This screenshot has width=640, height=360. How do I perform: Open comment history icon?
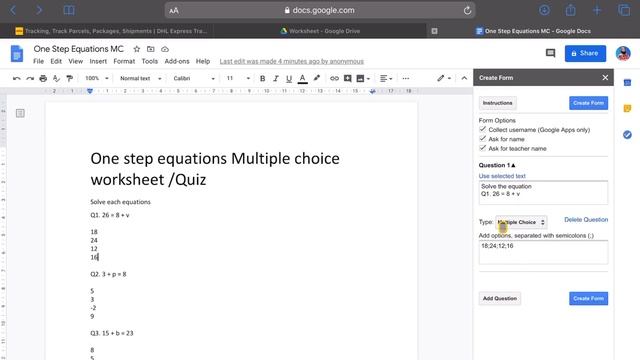(550, 53)
